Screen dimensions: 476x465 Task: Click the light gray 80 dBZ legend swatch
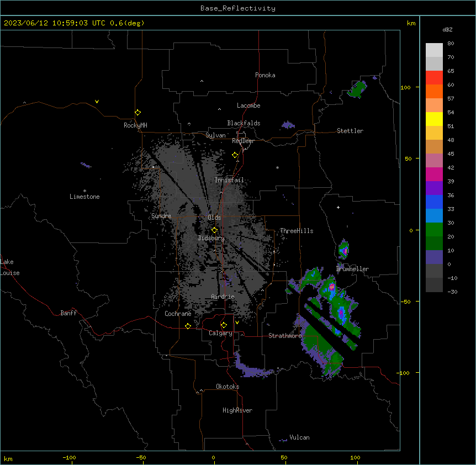click(x=434, y=50)
